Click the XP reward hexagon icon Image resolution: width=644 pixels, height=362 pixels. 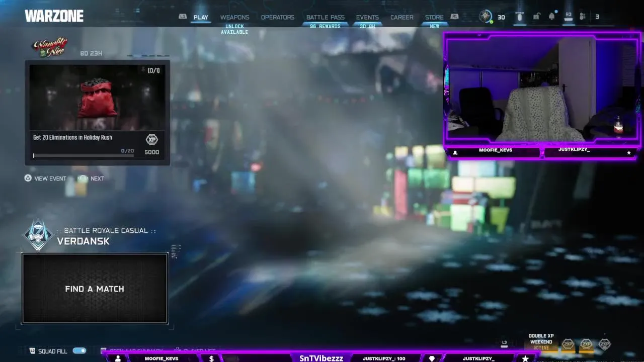[151, 140]
